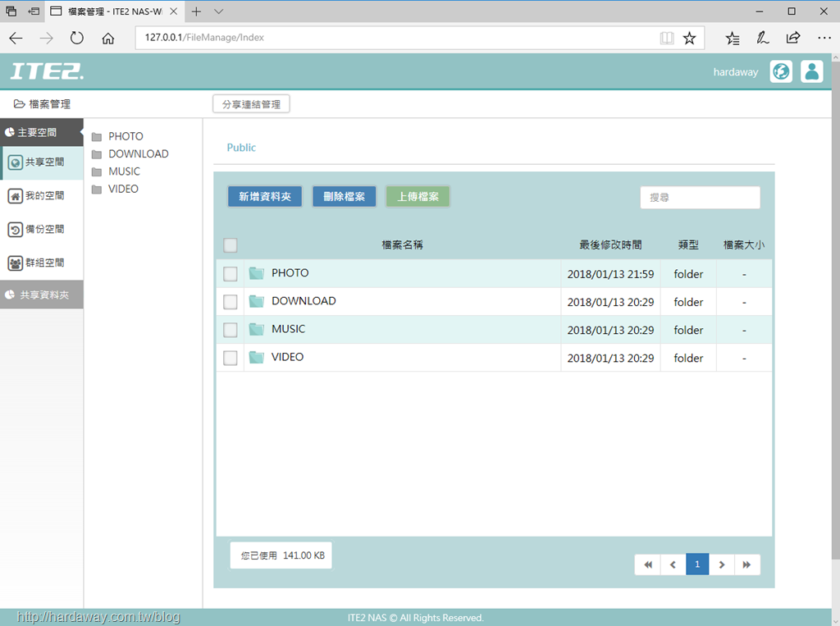Image resolution: width=840 pixels, height=626 pixels.
Task: Go to next page pagination button
Action: [x=722, y=564]
